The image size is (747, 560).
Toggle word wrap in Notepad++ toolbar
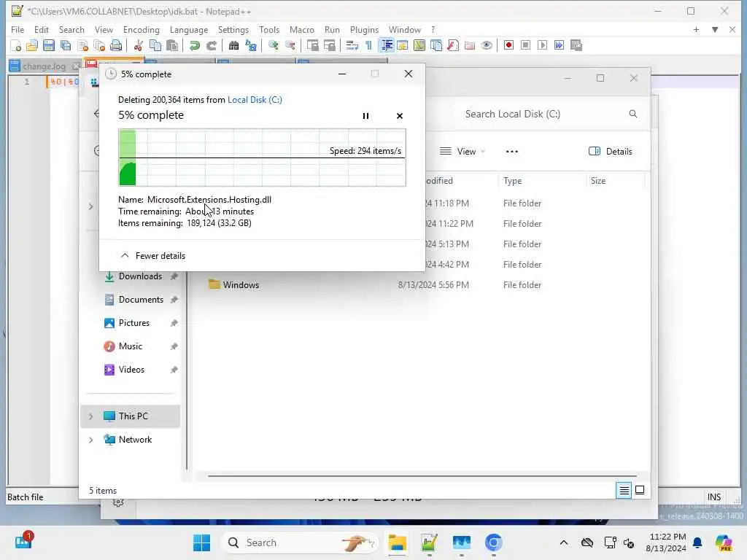pyautogui.click(x=352, y=45)
